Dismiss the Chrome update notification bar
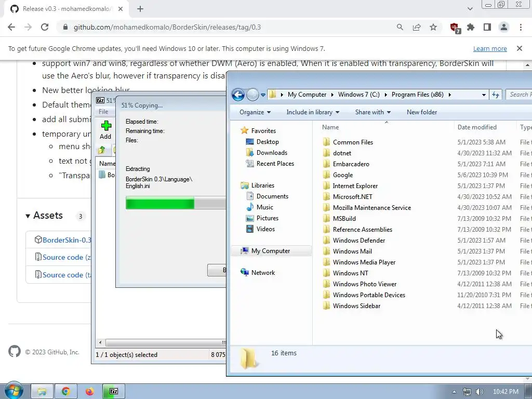532x399 pixels. [520, 48]
